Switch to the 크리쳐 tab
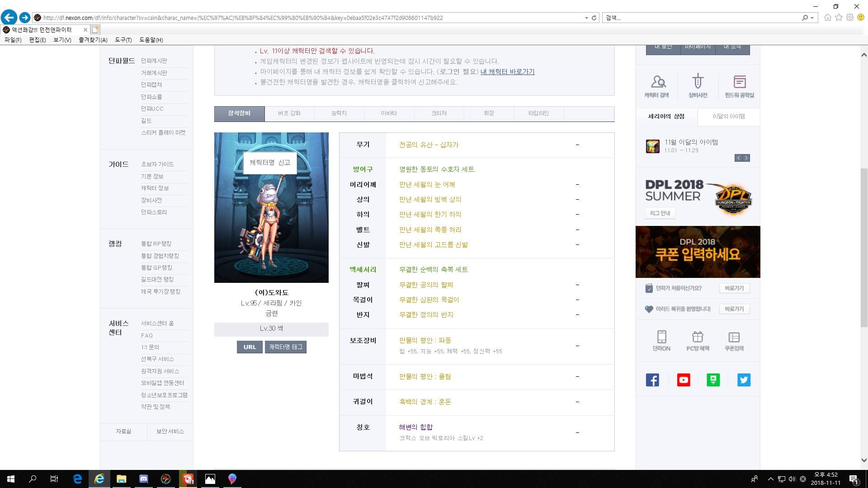 [x=439, y=113]
